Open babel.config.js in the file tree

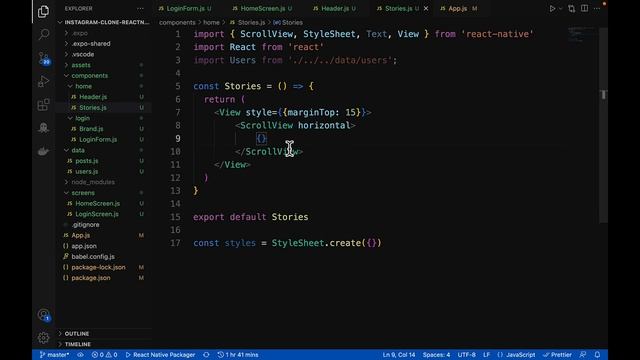click(x=93, y=256)
